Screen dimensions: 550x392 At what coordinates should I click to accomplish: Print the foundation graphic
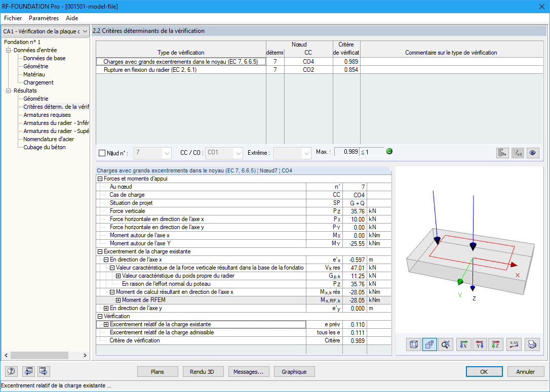pos(532,345)
